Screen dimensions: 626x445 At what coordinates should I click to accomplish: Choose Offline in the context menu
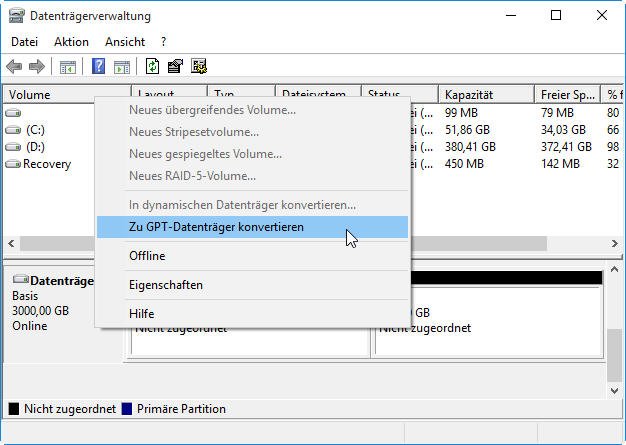[252, 255]
